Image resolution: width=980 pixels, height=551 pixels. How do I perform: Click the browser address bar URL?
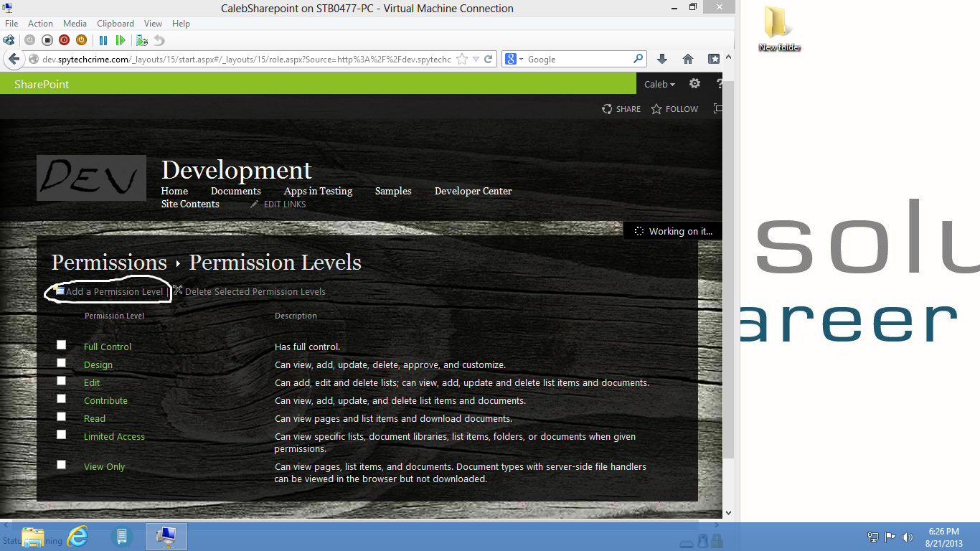tap(247, 60)
